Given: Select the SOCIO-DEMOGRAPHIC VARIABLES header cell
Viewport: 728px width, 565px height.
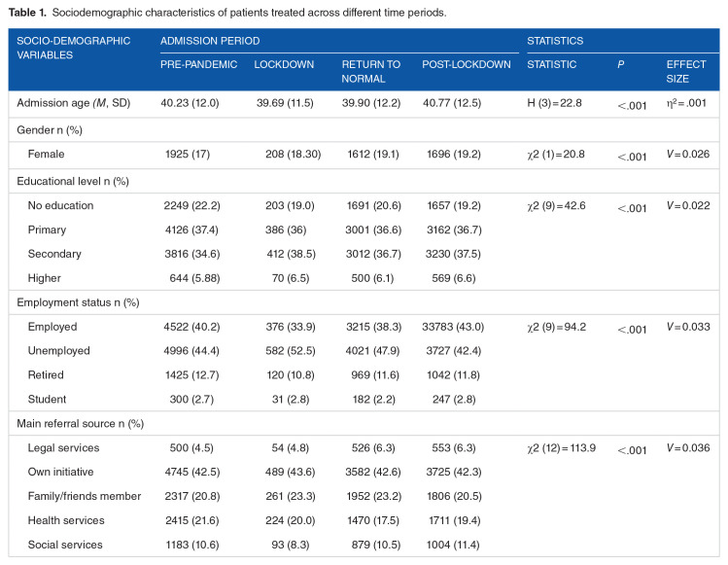Looking at the screenshot, I should tap(57, 49).
